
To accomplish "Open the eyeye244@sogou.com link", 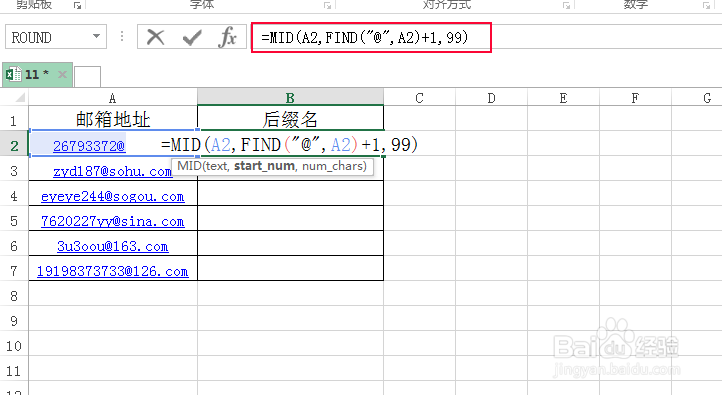I will (113, 196).
